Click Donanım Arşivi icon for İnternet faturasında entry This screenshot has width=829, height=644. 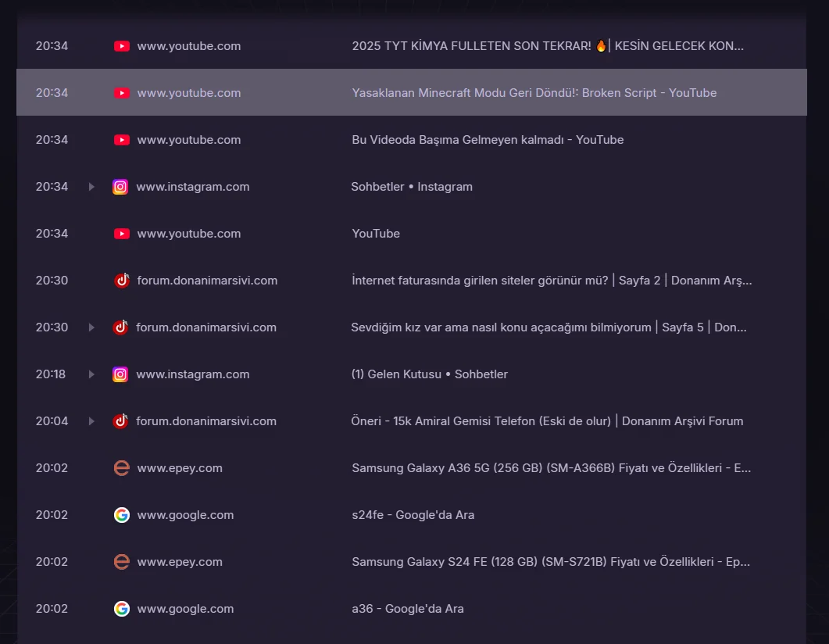coord(122,281)
